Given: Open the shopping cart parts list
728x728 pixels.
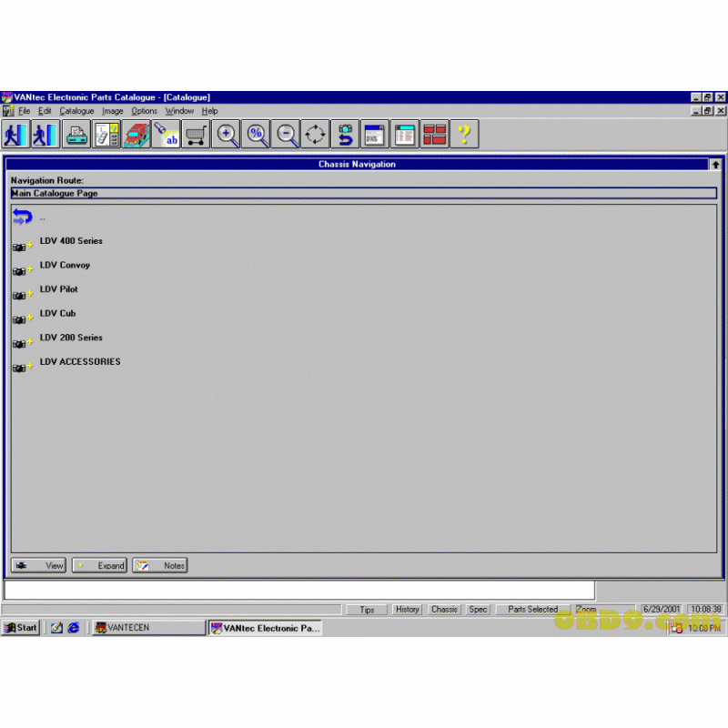Looking at the screenshot, I should coord(196,135).
